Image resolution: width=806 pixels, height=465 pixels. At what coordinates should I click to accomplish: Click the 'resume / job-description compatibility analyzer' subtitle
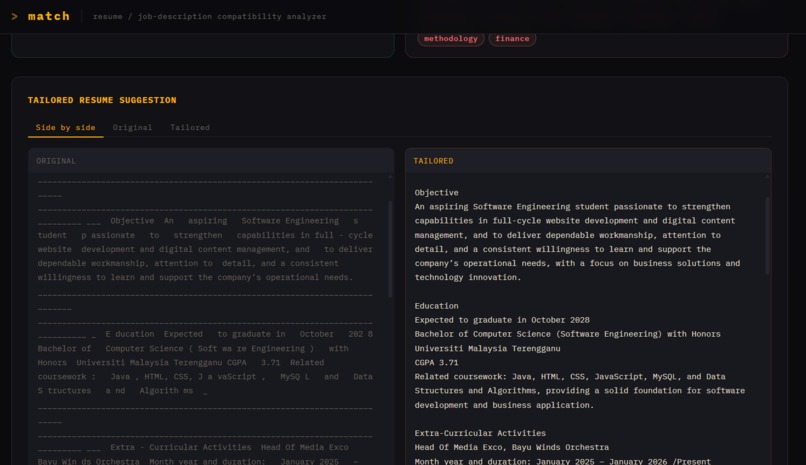pos(209,16)
